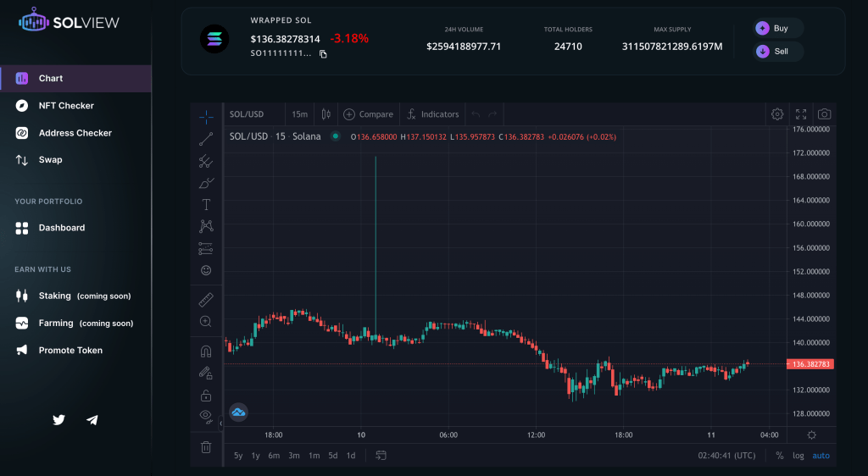This screenshot has height=476, width=868.
Task: Open chart settings gear icon
Action: [x=777, y=114]
